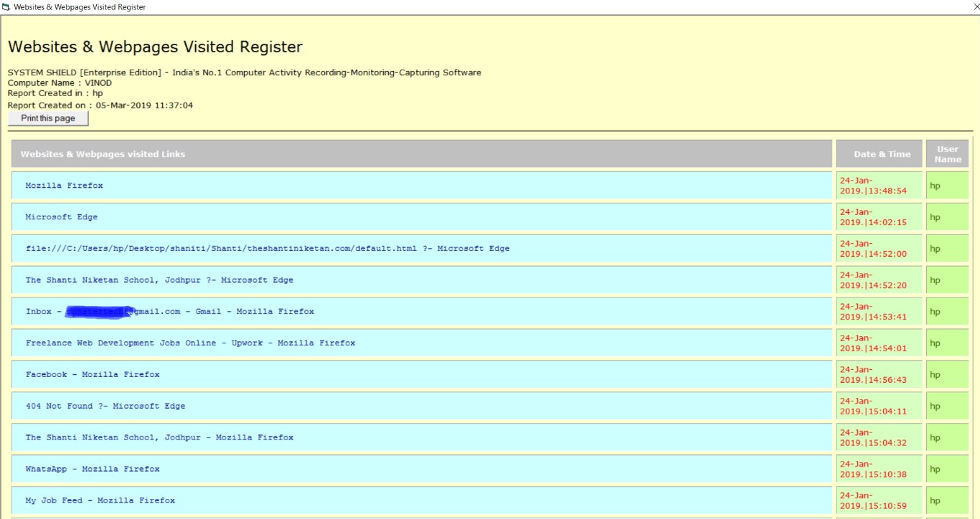Select the hp user cell in the 404 Not Found row

click(948, 406)
